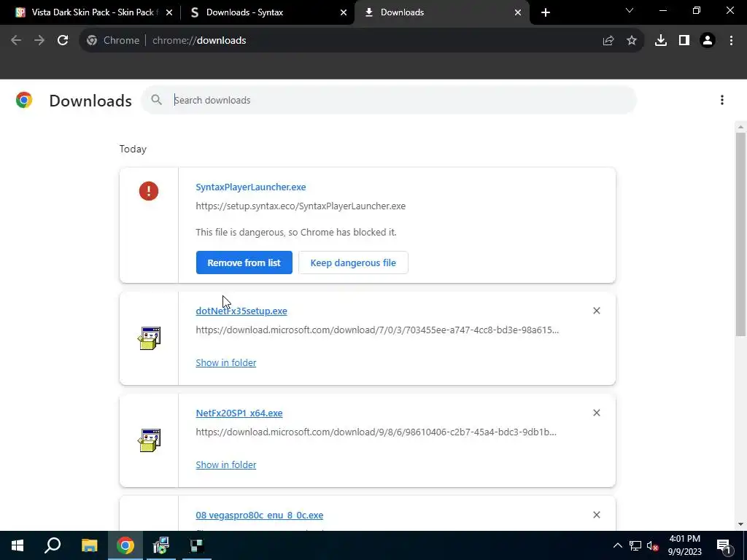Open File Explorer from taskbar
747x560 pixels.
(89, 545)
